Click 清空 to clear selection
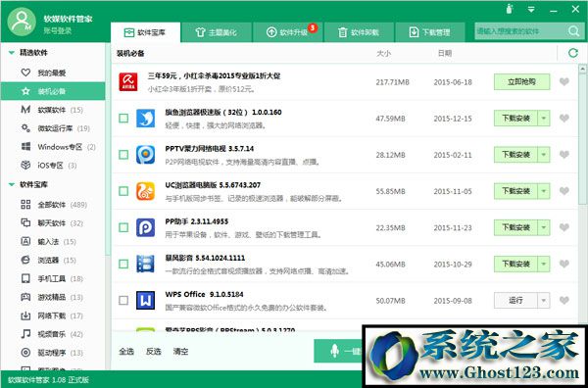This screenshot has height=388, width=588. pos(180,352)
